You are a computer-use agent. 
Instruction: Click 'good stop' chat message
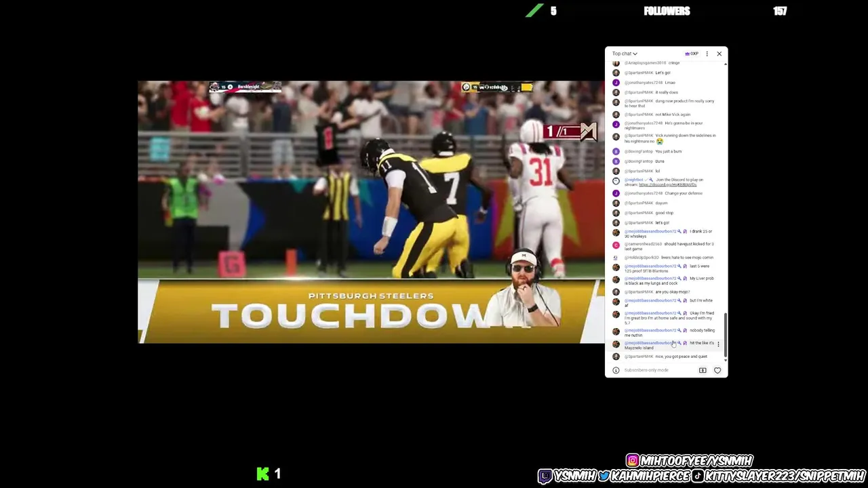664,213
